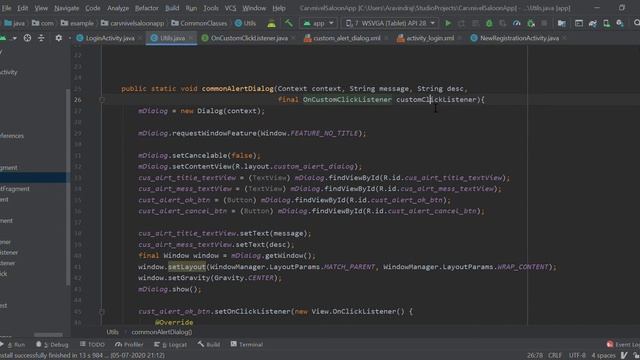640x360 pixels.
Task: Click the fold marker beside line 45
Action: coord(102,311)
